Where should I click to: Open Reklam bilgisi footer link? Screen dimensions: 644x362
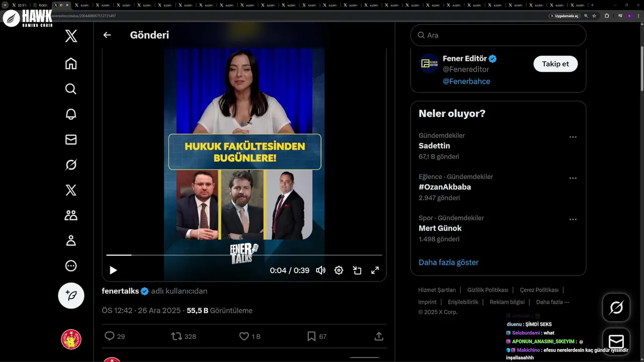coord(507,302)
